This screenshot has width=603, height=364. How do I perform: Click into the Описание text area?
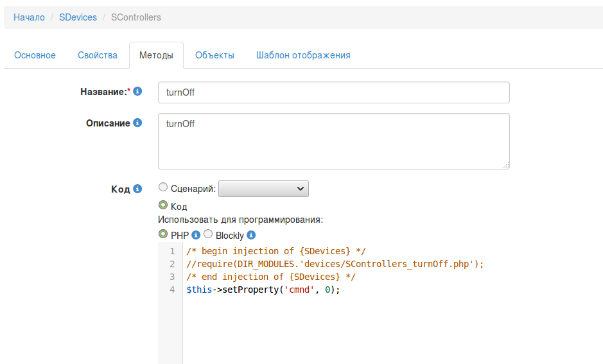tap(333, 141)
